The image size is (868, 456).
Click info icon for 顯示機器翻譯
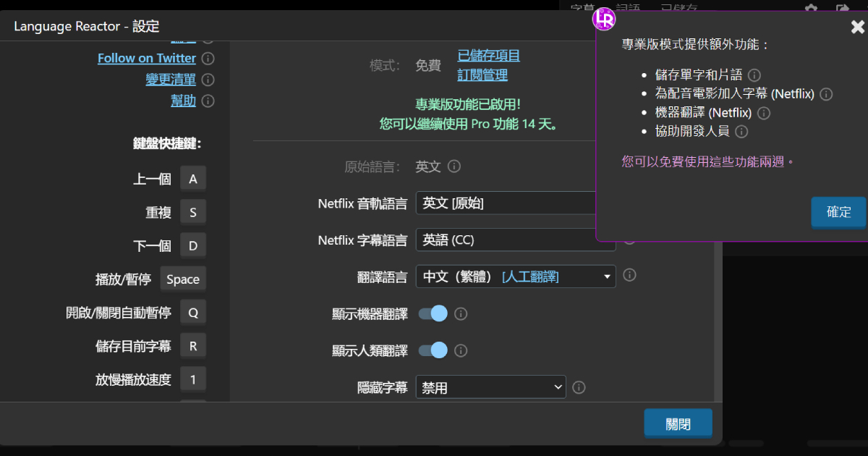(x=461, y=313)
